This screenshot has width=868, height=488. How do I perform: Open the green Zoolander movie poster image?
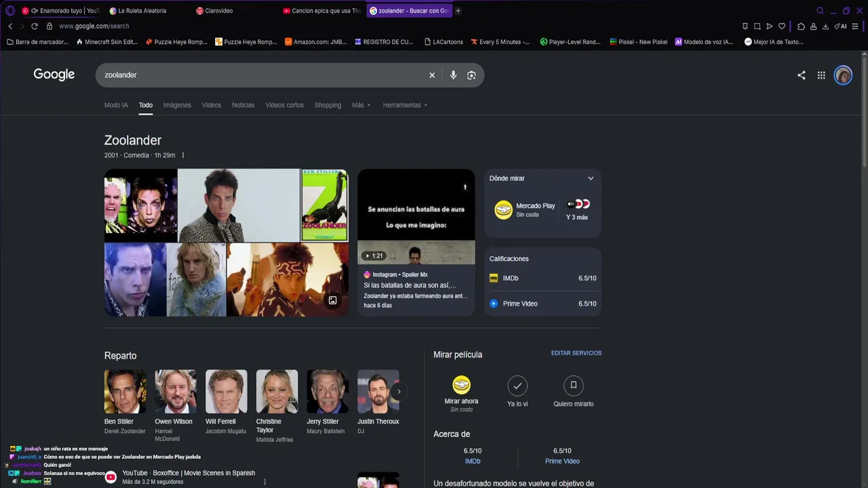[x=325, y=205]
